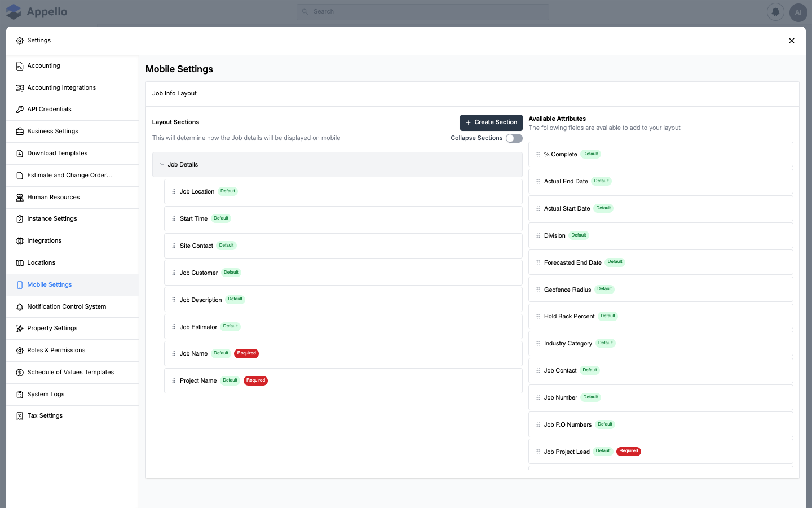Screen dimensions: 812x508
Task: Select the Job Description layout row
Action: point(343,300)
